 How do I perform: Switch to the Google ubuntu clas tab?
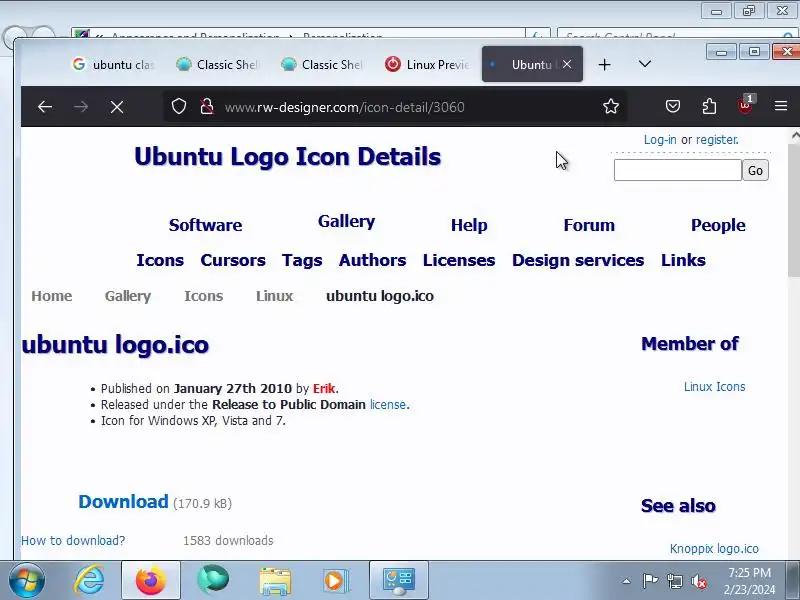pyautogui.click(x=112, y=64)
